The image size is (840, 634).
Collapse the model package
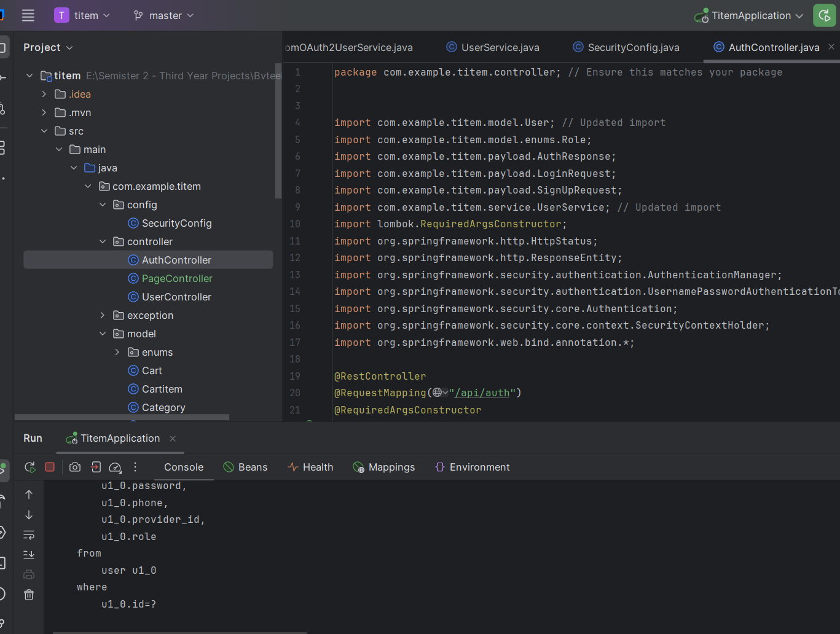[103, 334]
